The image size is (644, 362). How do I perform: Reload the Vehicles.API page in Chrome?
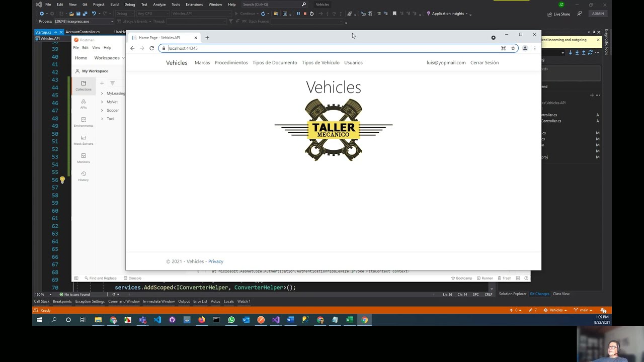(151, 48)
